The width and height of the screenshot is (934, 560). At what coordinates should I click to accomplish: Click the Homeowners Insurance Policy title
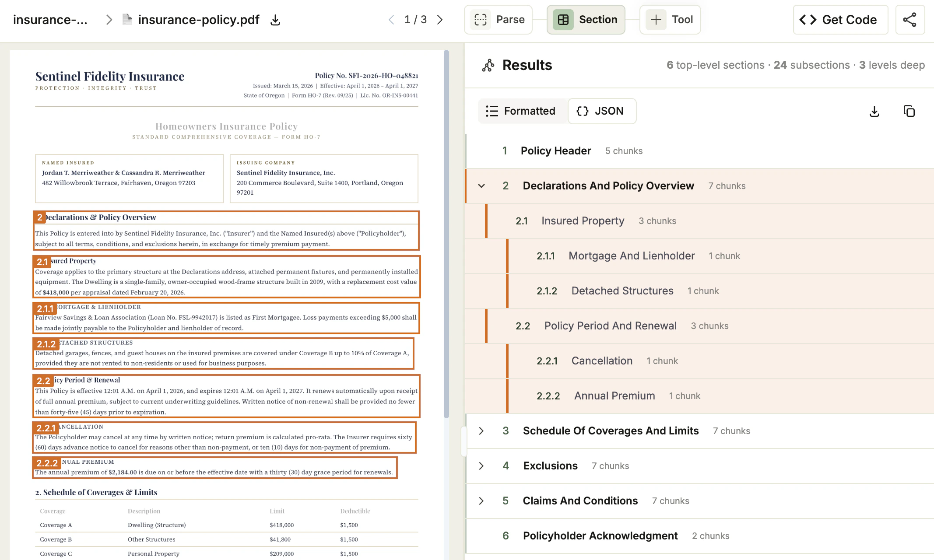(226, 126)
